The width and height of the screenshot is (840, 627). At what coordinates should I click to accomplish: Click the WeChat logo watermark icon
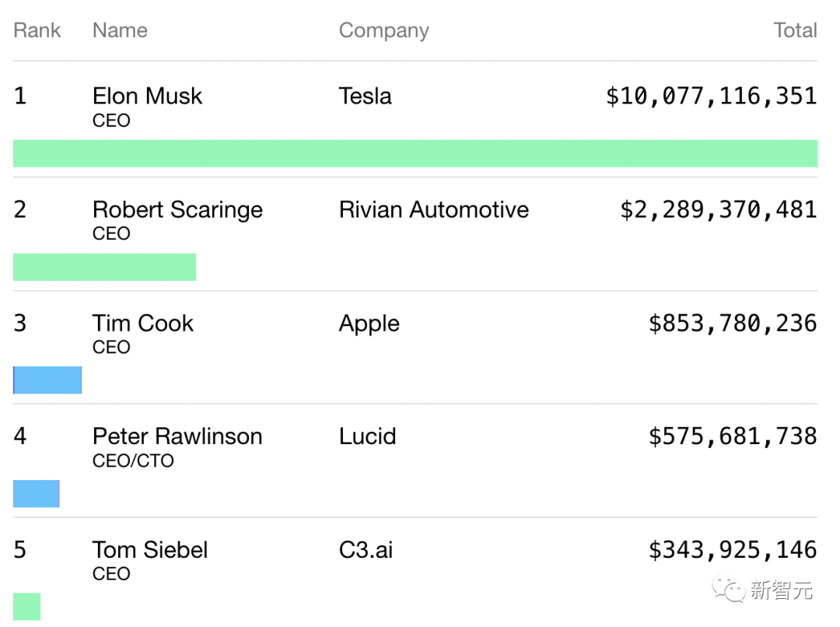(730, 590)
